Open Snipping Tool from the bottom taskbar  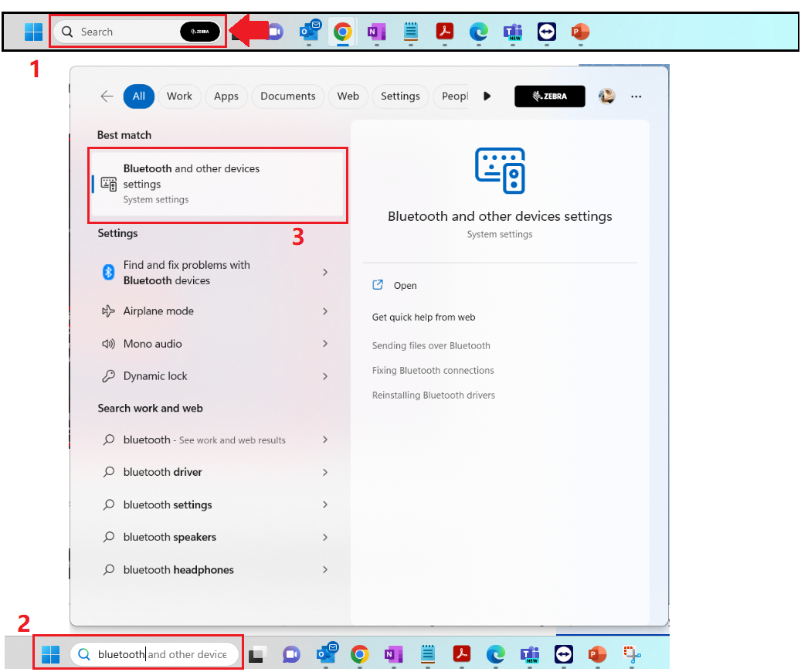click(x=633, y=655)
